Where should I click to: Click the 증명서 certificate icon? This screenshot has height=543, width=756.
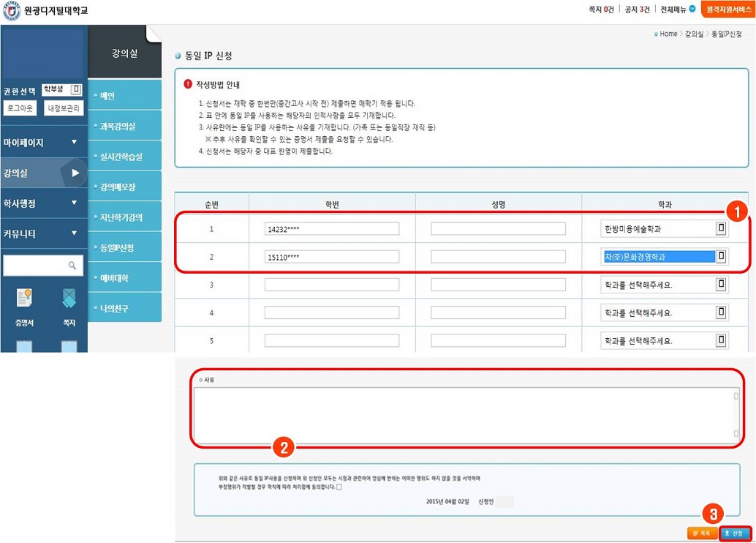pyautogui.click(x=24, y=299)
